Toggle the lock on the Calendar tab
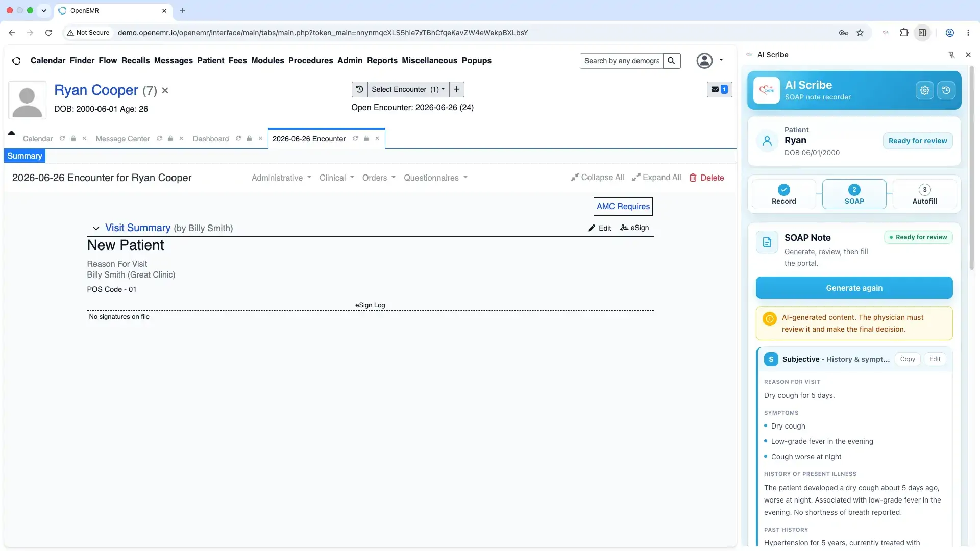Screen dimensions: 980x551 coord(73,139)
